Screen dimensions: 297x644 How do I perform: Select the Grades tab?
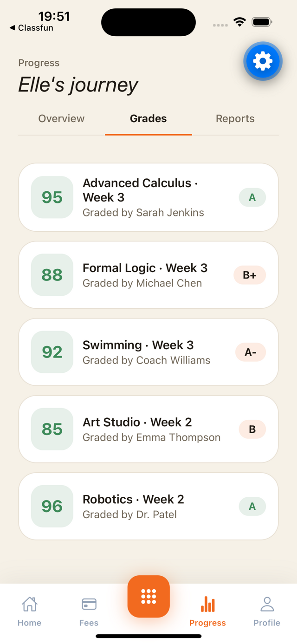[148, 118]
